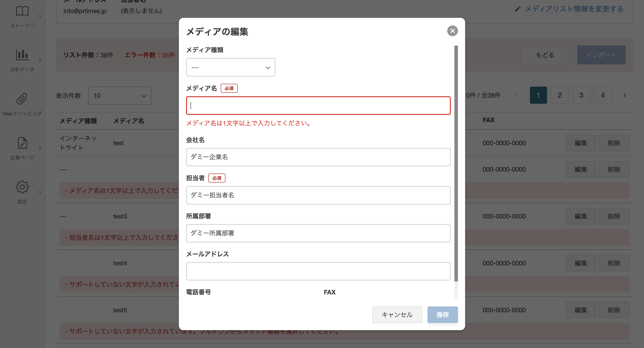Image resolution: width=644 pixels, height=348 pixels.
Task: Open the 表示件数 dropdown showing 10
Action: point(120,96)
